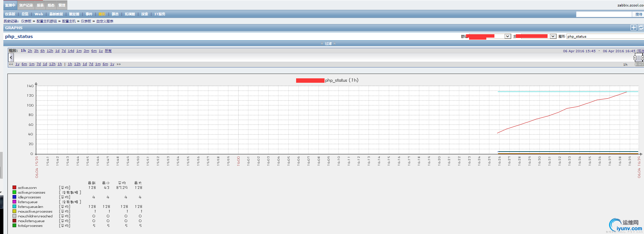Go to 筛选 submenu

coord(115,14)
